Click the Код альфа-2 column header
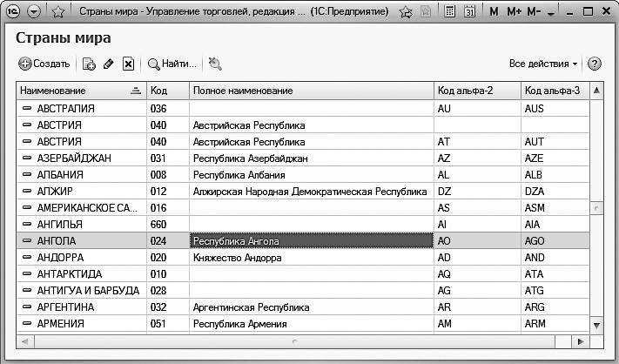The width and height of the screenshot is (619, 364). point(476,91)
